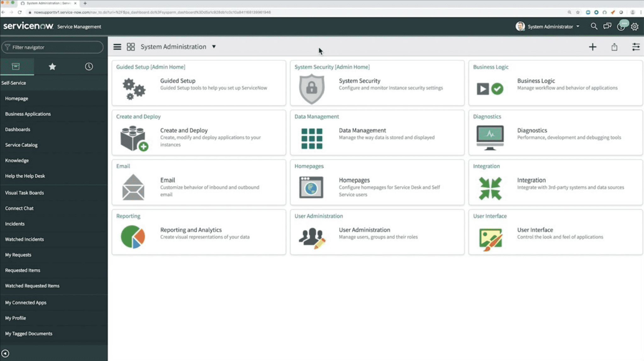Expand System Administration dropdown menu

214,47
